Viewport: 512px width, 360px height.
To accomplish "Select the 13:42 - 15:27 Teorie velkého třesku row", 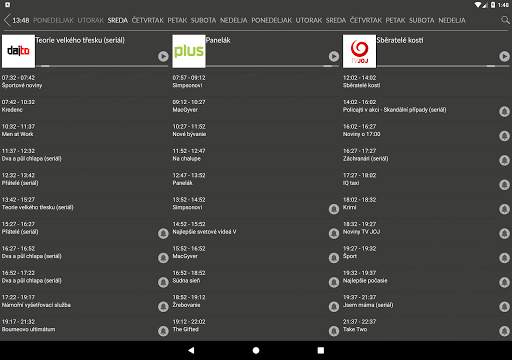I will (85, 203).
